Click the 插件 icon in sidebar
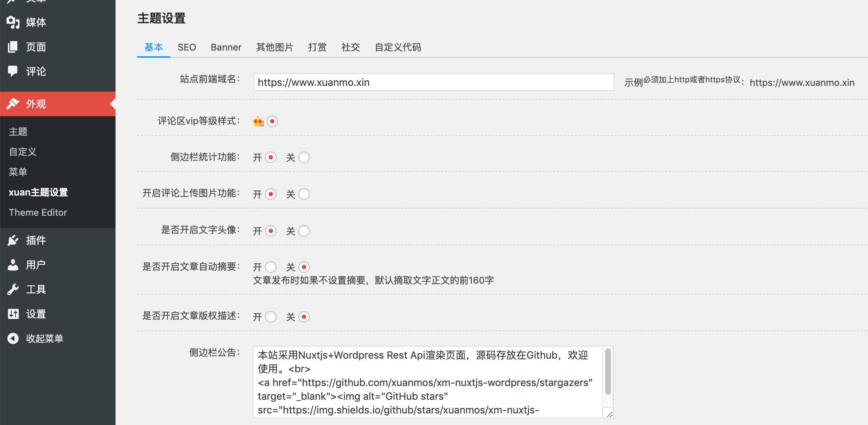868x425 pixels. 14,240
